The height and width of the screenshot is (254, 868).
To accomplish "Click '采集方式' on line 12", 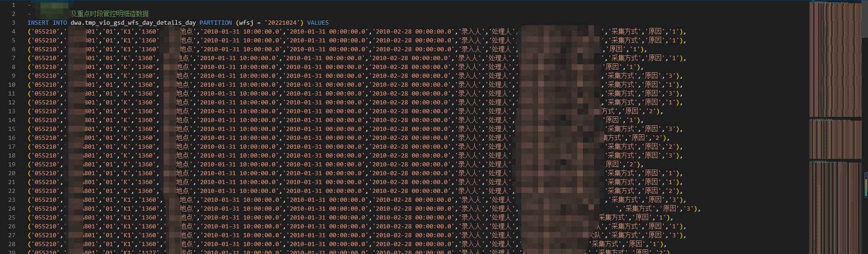I will (x=621, y=102).
